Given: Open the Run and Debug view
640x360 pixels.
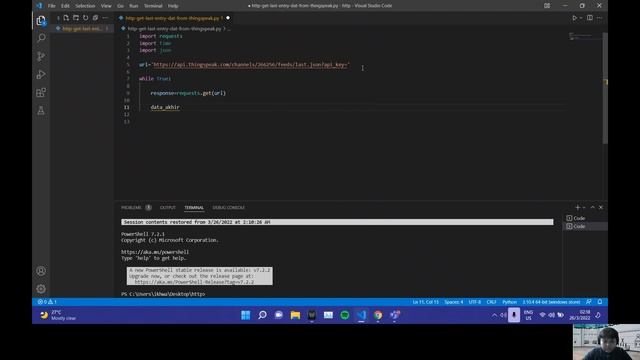Looking at the screenshot, I should 41,75.
